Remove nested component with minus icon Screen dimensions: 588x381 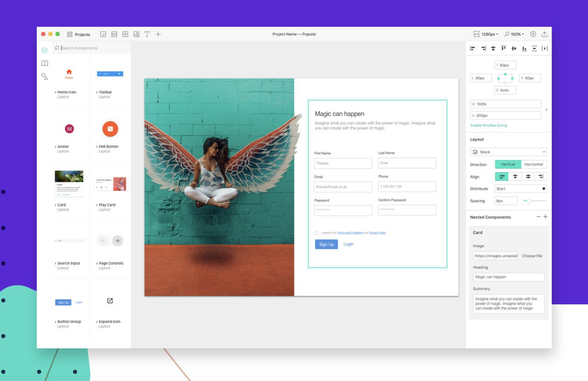click(x=538, y=217)
